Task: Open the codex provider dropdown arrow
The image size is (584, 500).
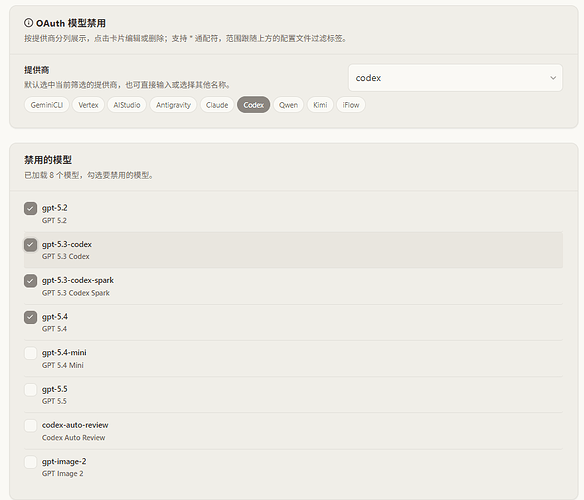Action: point(553,78)
